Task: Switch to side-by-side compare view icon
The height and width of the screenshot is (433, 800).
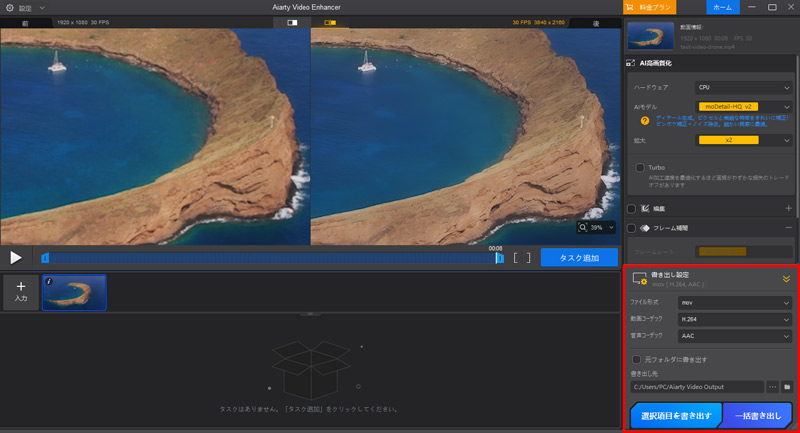Action: (330, 22)
